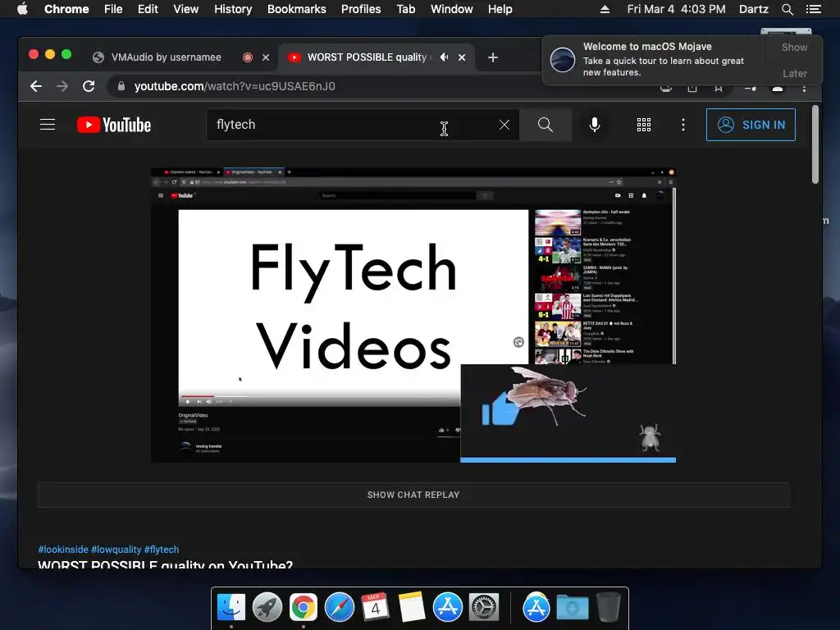Open the Trash in the Dock

click(x=608, y=608)
